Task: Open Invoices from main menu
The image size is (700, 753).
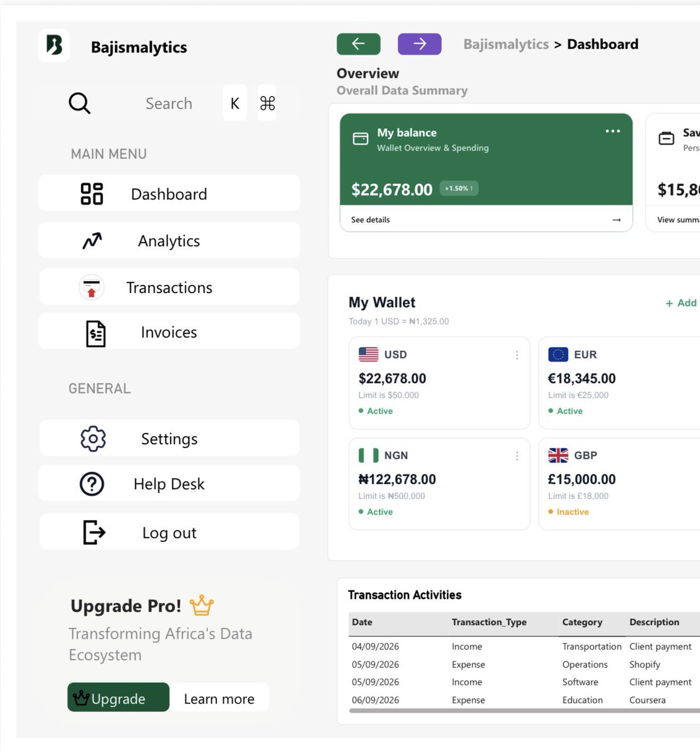Action: [x=169, y=332]
